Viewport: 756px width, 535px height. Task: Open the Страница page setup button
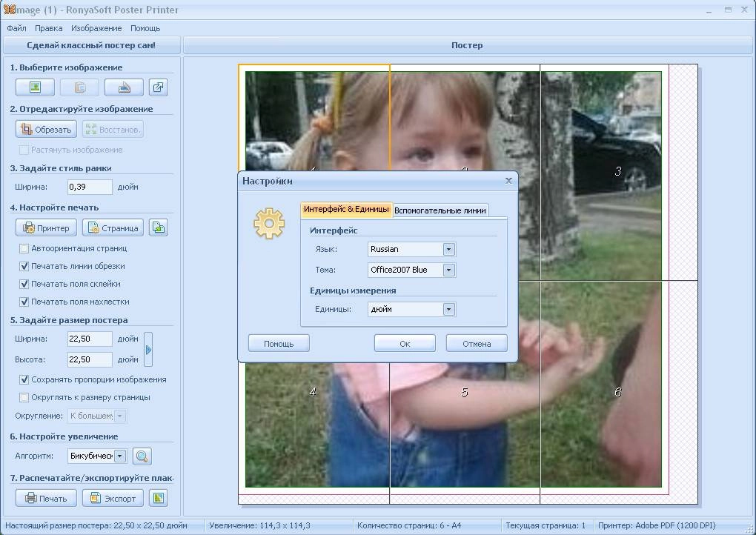click(113, 227)
